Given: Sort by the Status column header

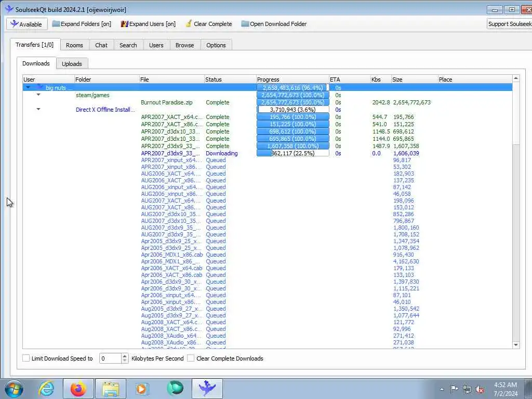Looking at the screenshot, I should [x=230, y=79].
